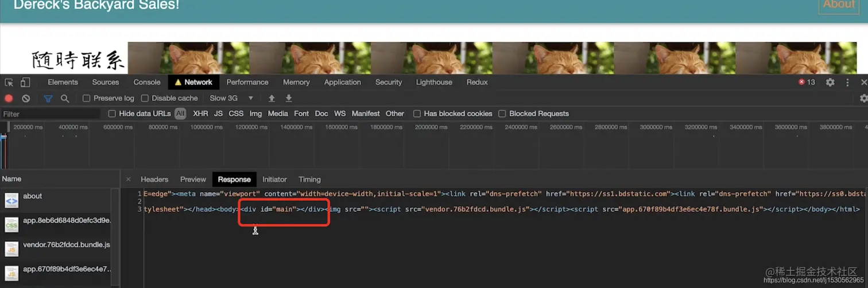The width and height of the screenshot is (868, 288).
Task: Filter requests by Media
Action: 278,114
